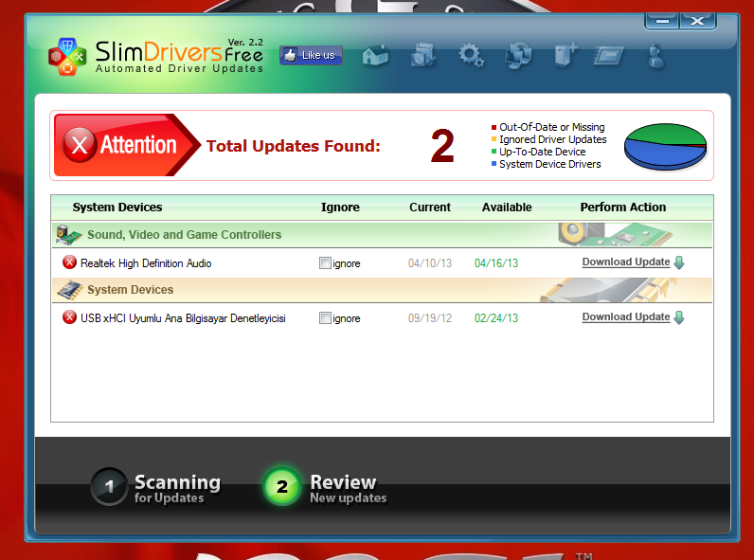Image resolution: width=754 pixels, height=560 pixels.
Task: Click current date 09/19/12
Action: [430, 318]
